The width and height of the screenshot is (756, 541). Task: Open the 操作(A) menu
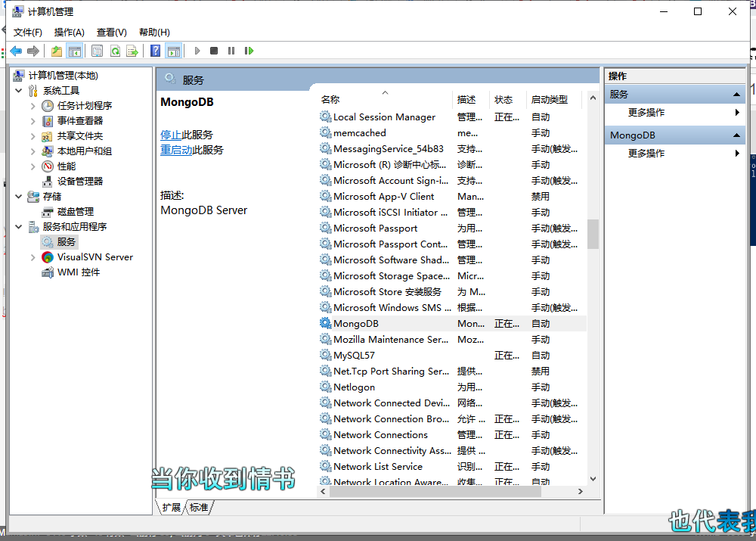[x=70, y=33]
